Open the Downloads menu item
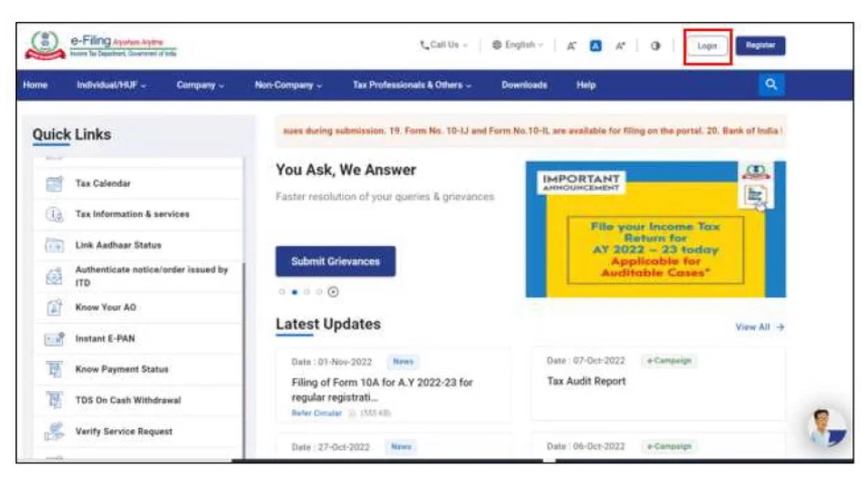 pyautogui.click(x=524, y=85)
